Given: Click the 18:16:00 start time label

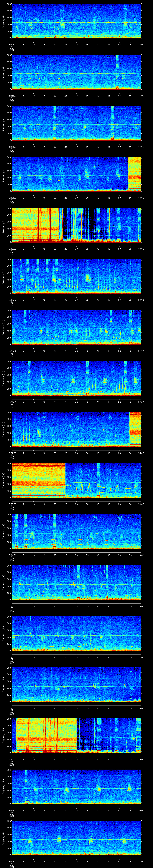Looking at the screenshot, I should 12,147.
